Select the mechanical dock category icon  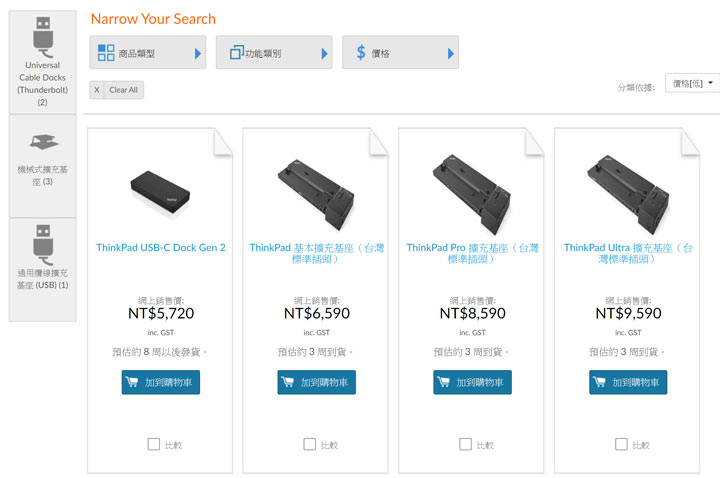pyautogui.click(x=42, y=141)
